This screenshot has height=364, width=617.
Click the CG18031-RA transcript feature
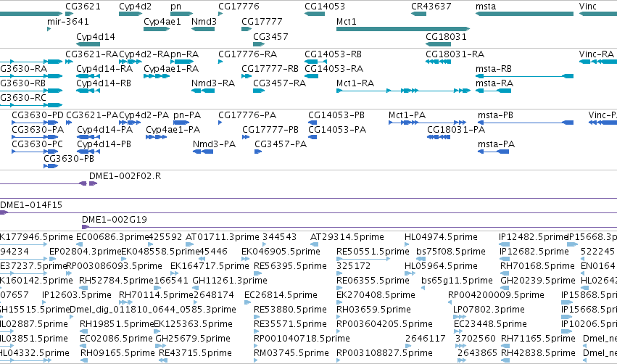point(439,62)
